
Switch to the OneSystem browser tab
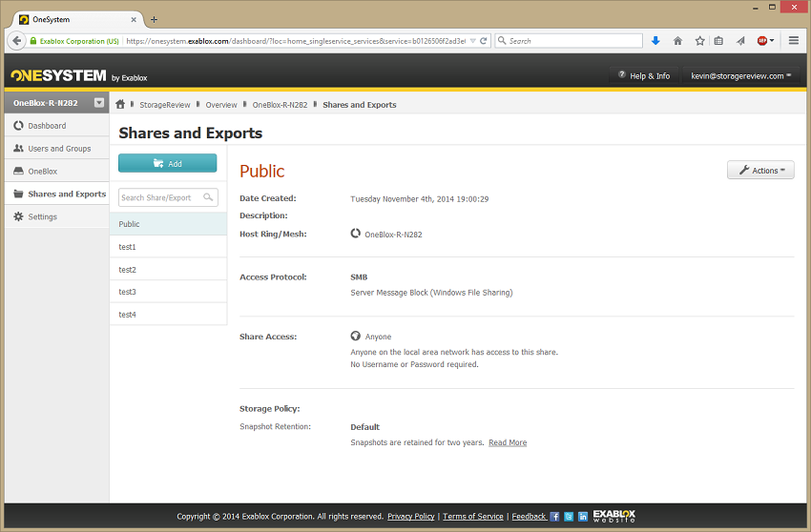click(77, 20)
